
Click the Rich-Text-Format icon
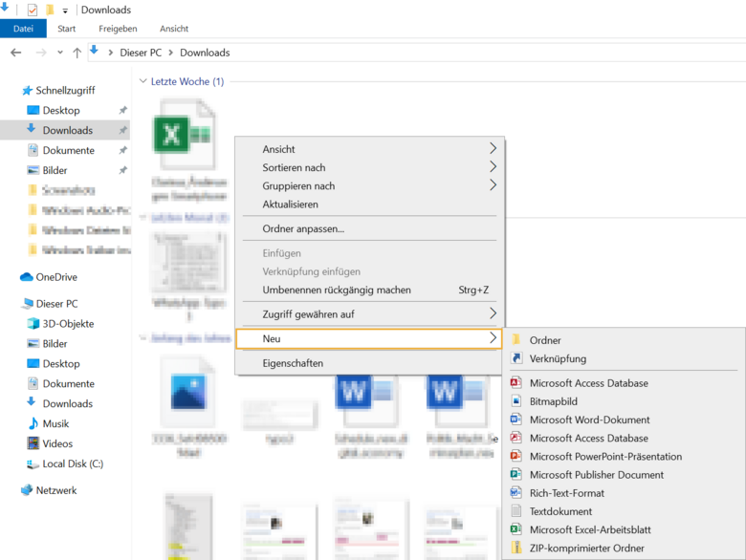(516, 493)
